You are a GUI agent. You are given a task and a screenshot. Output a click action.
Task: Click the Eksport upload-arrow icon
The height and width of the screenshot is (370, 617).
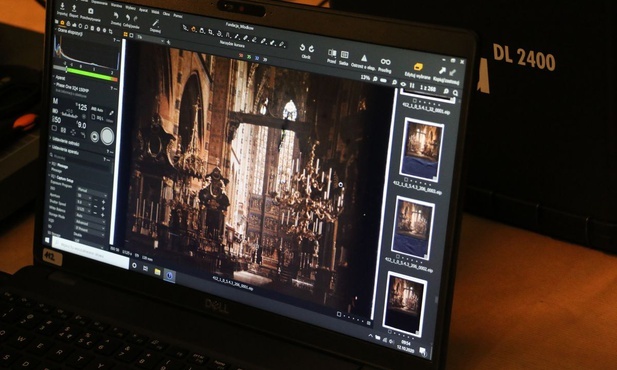coord(74,8)
